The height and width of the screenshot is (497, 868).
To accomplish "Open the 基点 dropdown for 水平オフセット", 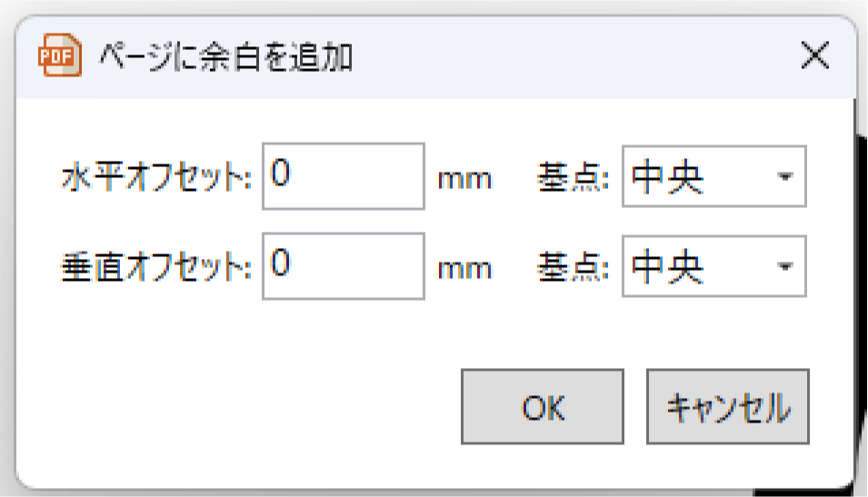I will point(713,176).
